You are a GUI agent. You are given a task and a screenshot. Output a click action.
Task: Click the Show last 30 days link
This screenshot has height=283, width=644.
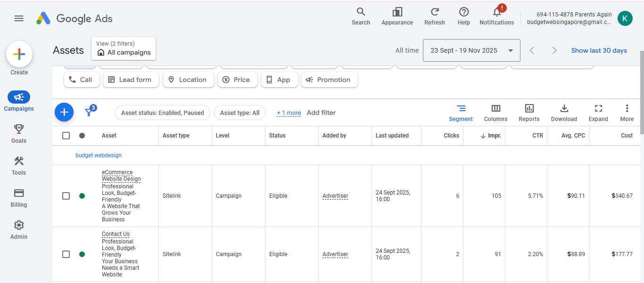coord(599,50)
